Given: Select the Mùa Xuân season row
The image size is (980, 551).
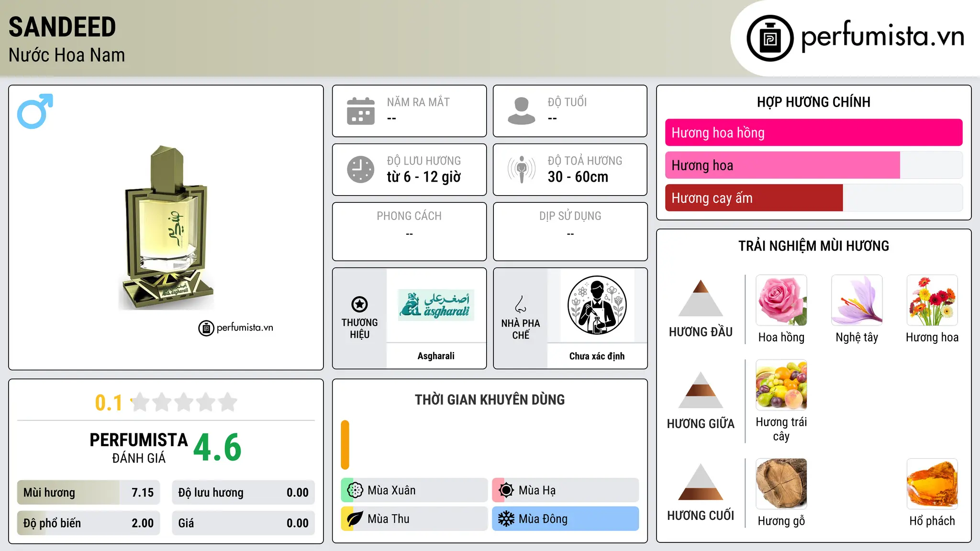Looking at the screenshot, I should click(414, 490).
